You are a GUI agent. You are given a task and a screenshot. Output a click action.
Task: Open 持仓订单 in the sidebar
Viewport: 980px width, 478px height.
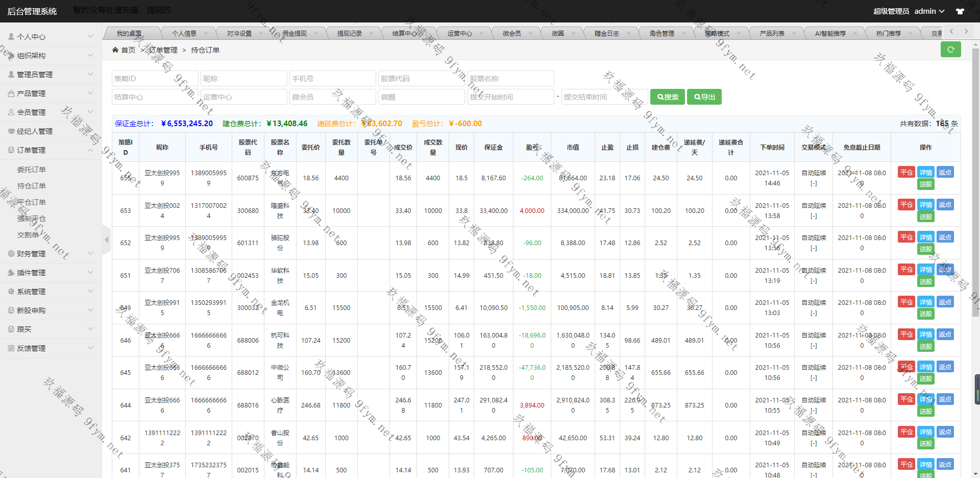(32, 186)
